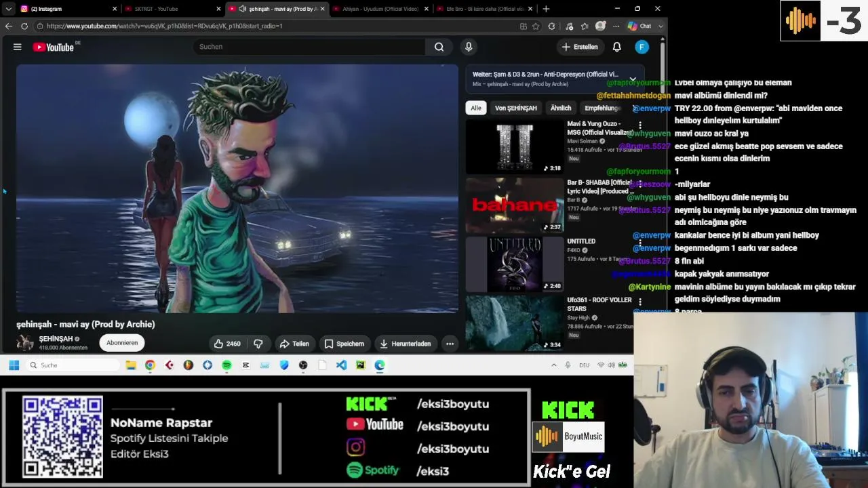Like the video with thumbs-up showing 2460

tap(227, 344)
